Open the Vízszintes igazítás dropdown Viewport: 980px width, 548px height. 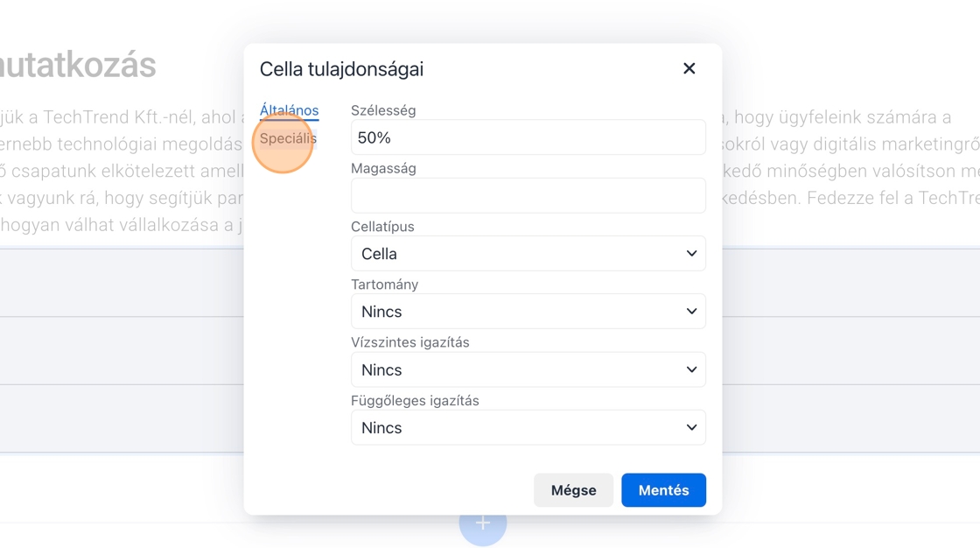528,369
